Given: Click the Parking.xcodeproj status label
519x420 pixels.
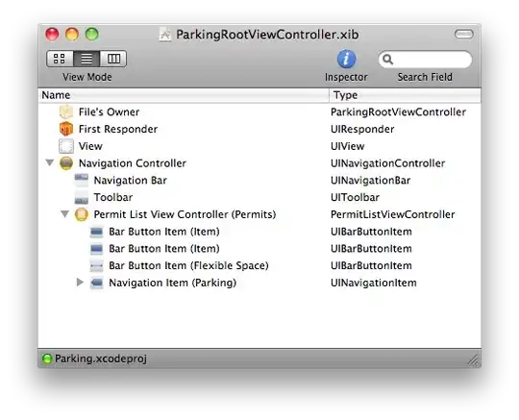Looking at the screenshot, I should [101, 358].
